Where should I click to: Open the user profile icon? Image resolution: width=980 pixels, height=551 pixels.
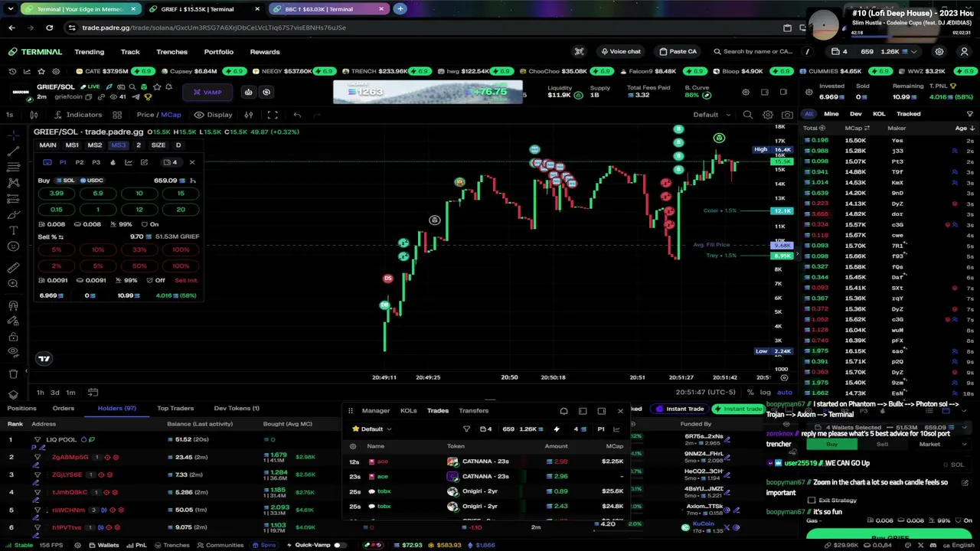tap(964, 51)
